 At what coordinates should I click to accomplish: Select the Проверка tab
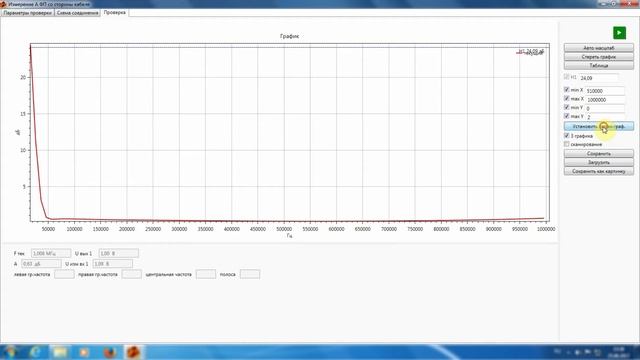(115, 12)
